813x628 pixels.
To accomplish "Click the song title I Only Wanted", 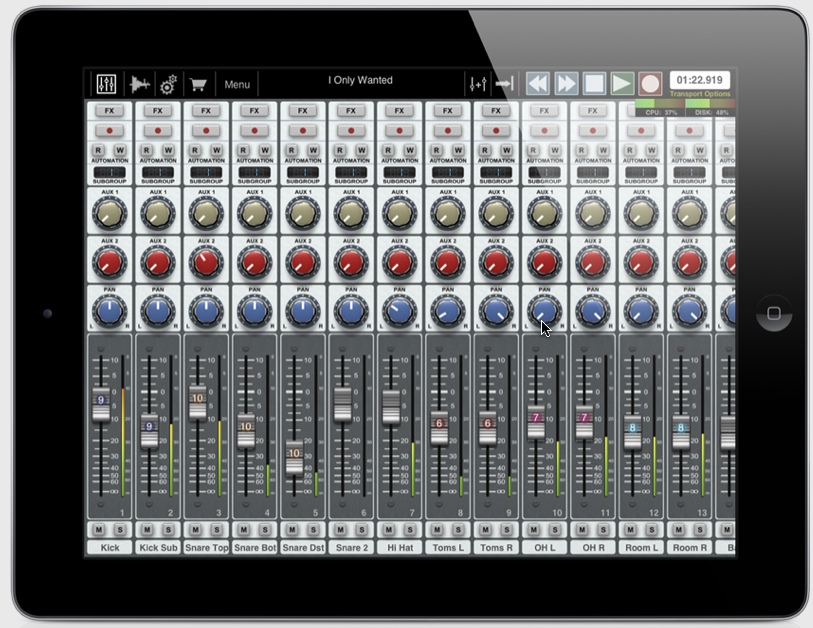I will [360, 80].
